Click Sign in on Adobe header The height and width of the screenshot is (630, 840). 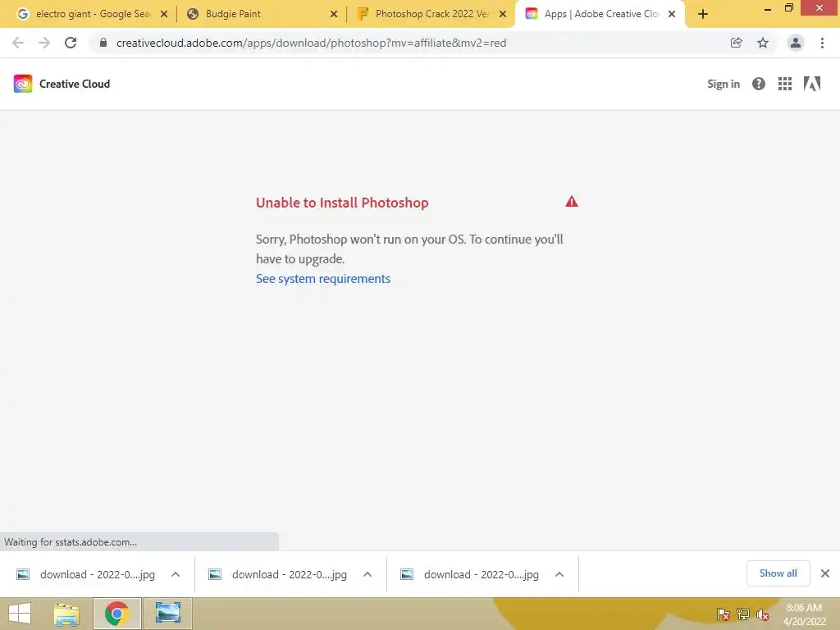(x=724, y=84)
